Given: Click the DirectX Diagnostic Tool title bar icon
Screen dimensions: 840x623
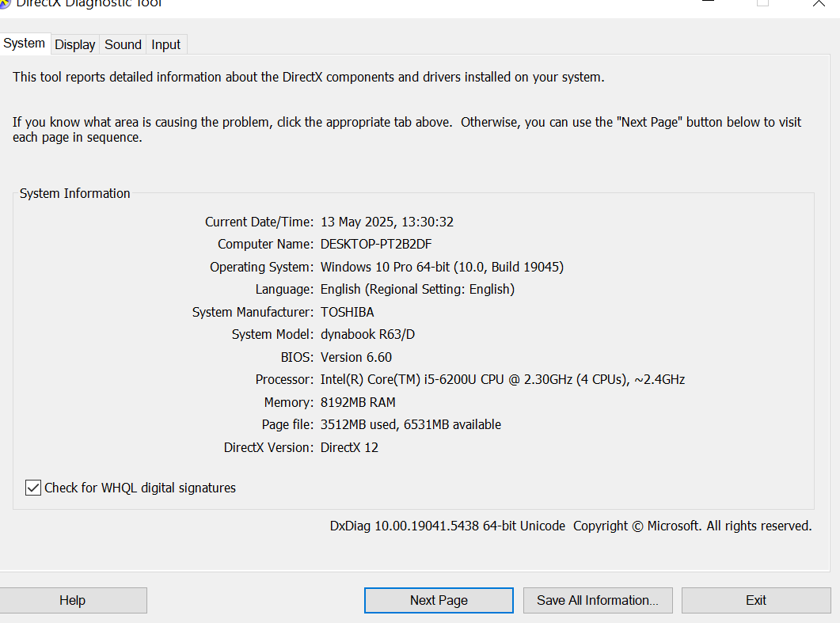Looking at the screenshot, I should coord(8,4).
